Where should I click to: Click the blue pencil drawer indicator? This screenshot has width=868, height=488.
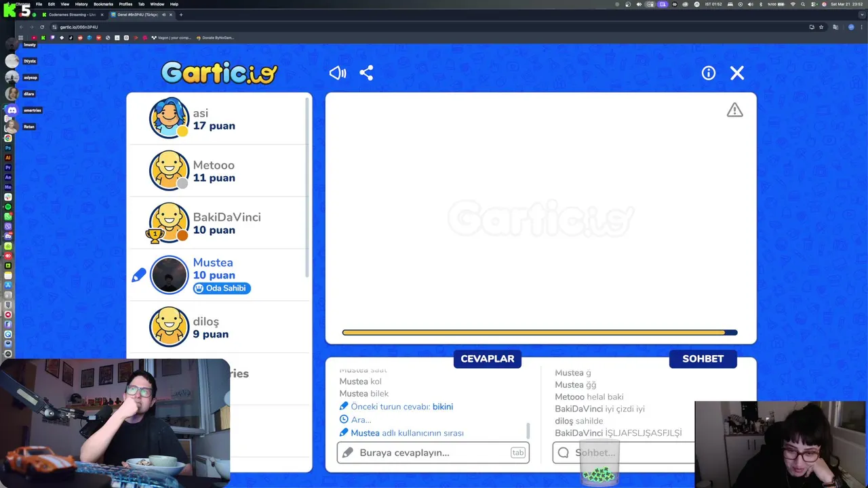(x=139, y=275)
